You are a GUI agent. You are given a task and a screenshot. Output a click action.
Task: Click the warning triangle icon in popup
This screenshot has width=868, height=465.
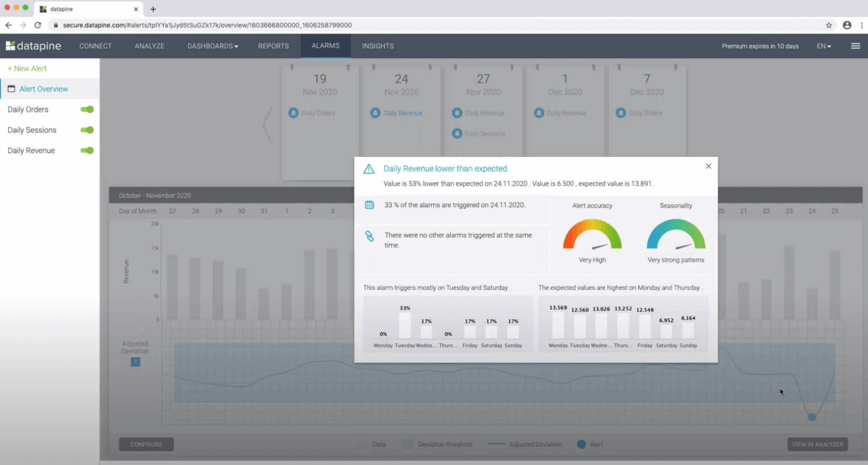369,169
